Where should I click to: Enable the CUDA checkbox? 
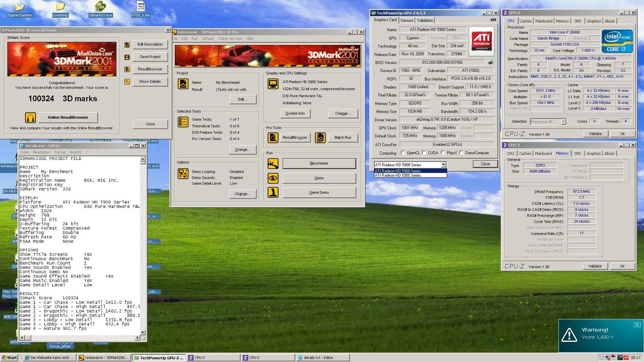click(x=424, y=153)
